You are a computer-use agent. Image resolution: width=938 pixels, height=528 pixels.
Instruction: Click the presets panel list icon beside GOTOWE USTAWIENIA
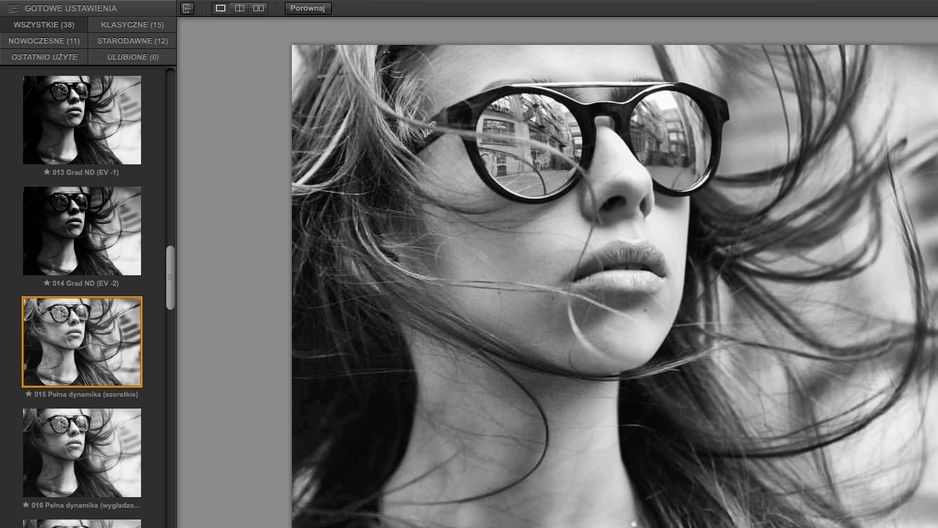13,8
